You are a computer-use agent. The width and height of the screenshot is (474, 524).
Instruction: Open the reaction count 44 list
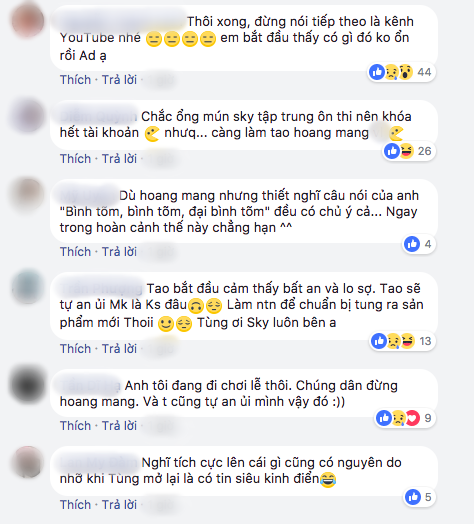[424, 72]
